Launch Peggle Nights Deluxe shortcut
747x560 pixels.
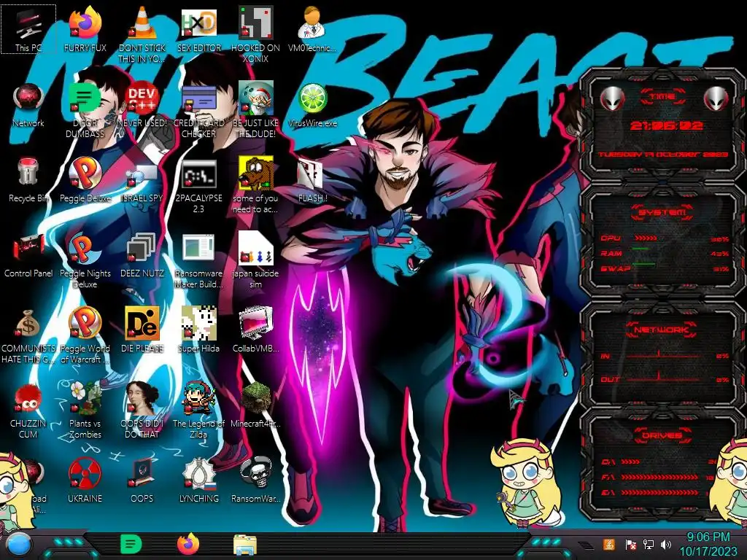click(85, 260)
